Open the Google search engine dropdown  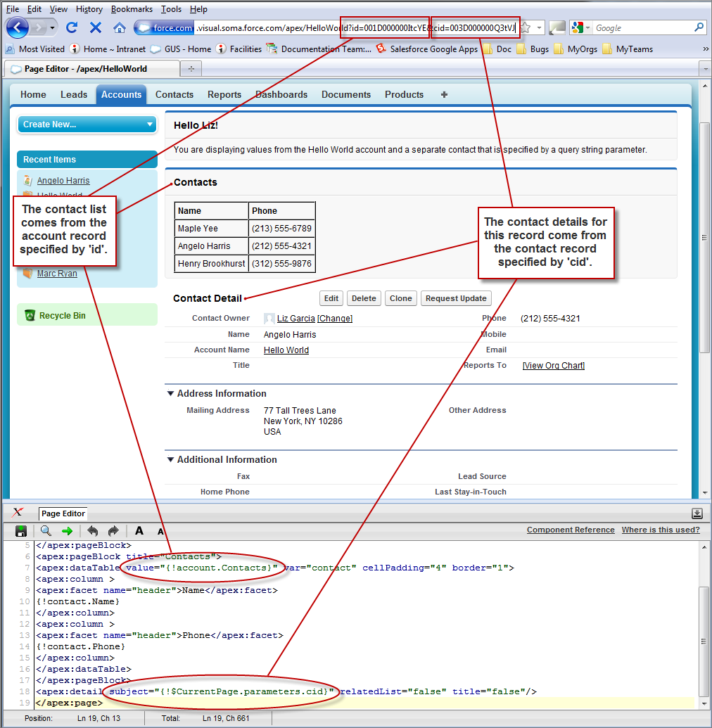[x=587, y=28]
